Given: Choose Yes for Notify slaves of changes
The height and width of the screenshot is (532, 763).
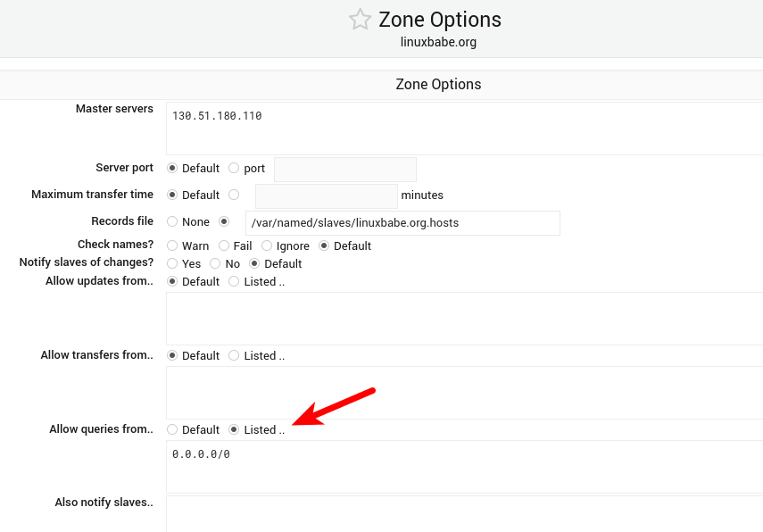Looking at the screenshot, I should coord(172,263).
